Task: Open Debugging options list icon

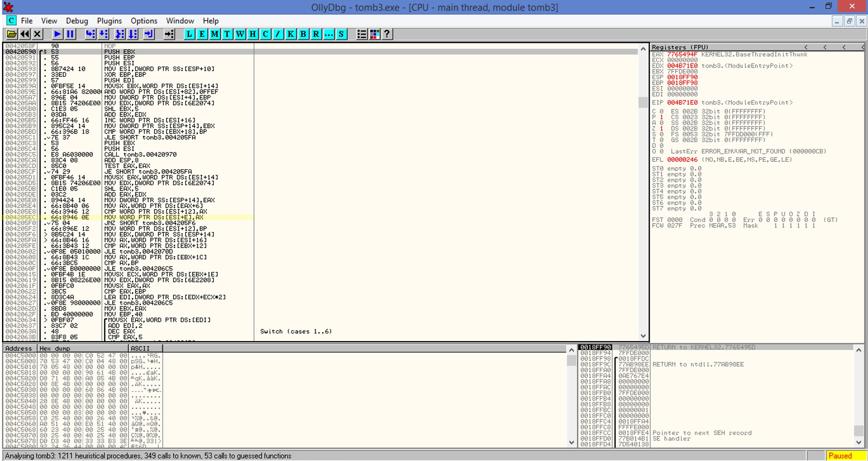Action: coord(362,34)
